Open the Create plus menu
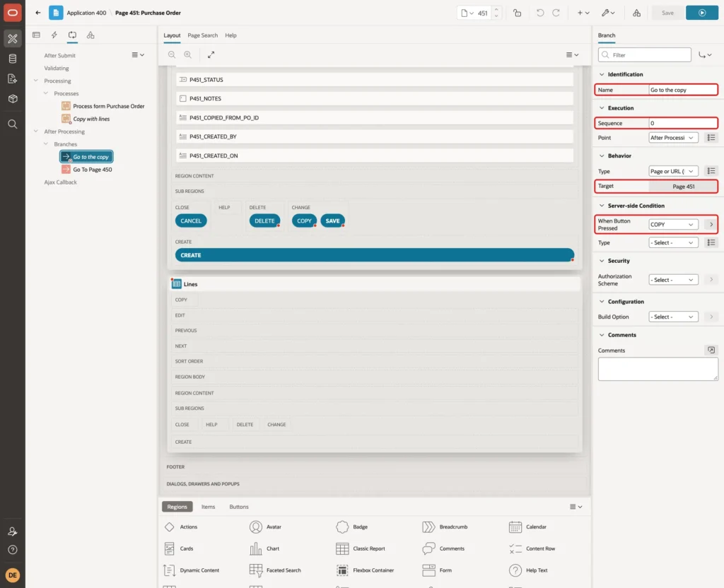Image resolution: width=724 pixels, height=588 pixels. tap(583, 13)
